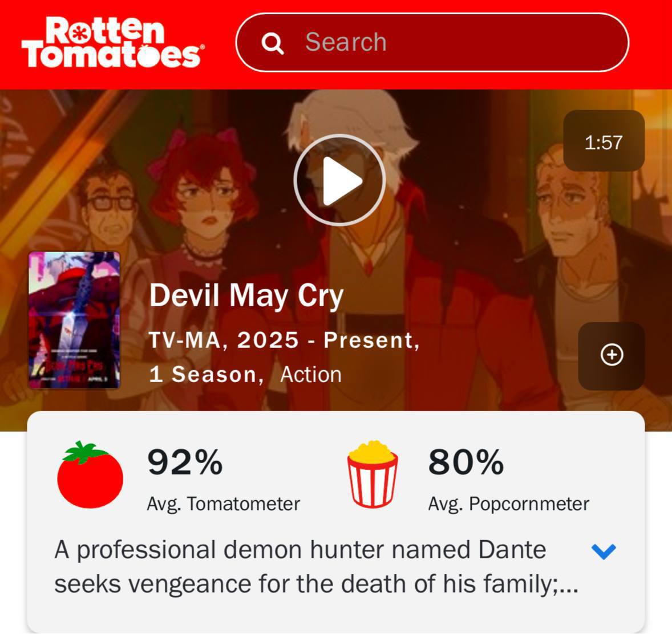
Task: Click the magnifying glass search icon
Action: point(273,43)
